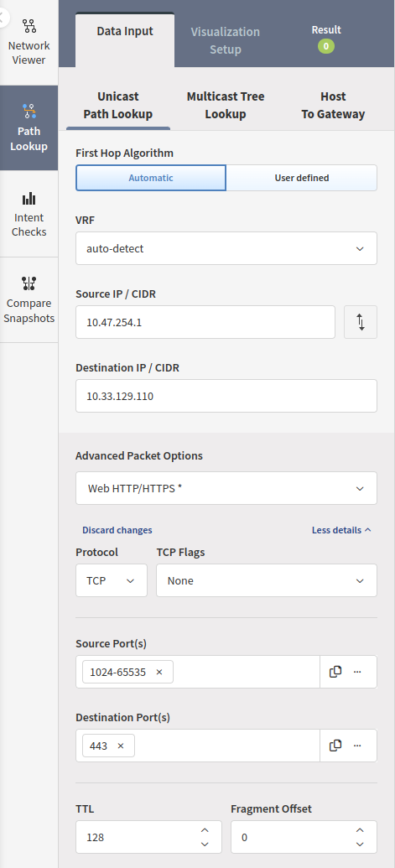Open the Network Viewer sidebar icon
The height and width of the screenshot is (868, 395).
pyautogui.click(x=29, y=43)
